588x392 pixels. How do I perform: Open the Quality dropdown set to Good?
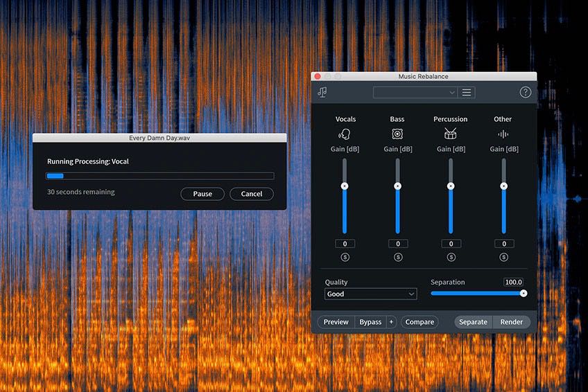coord(370,294)
